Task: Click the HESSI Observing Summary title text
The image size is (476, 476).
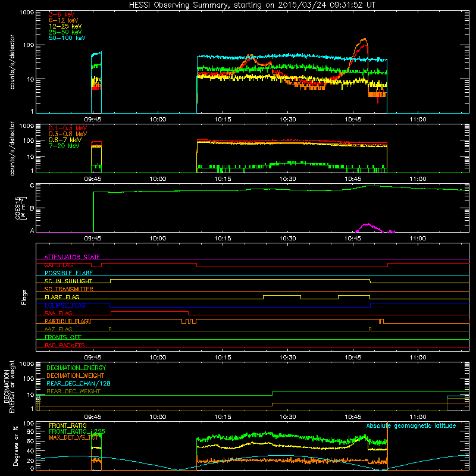Action: pyautogui.click(x=252, y=5)
